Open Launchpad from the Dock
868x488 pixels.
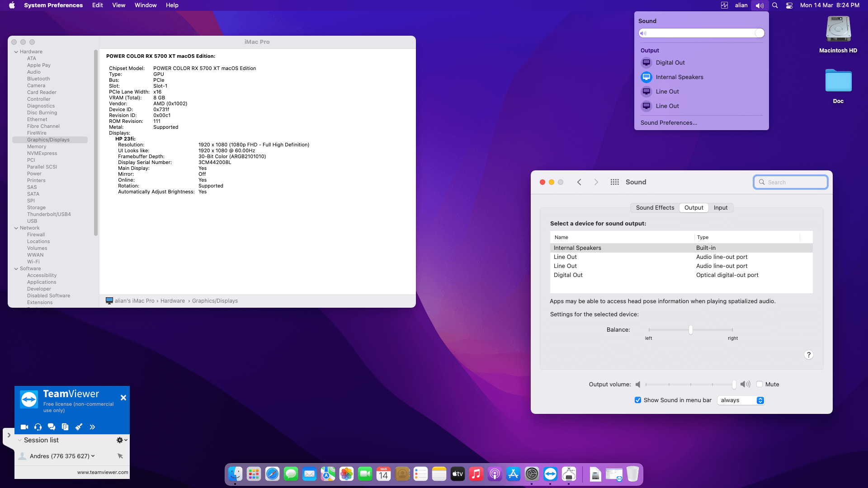[x=254, y=474]
